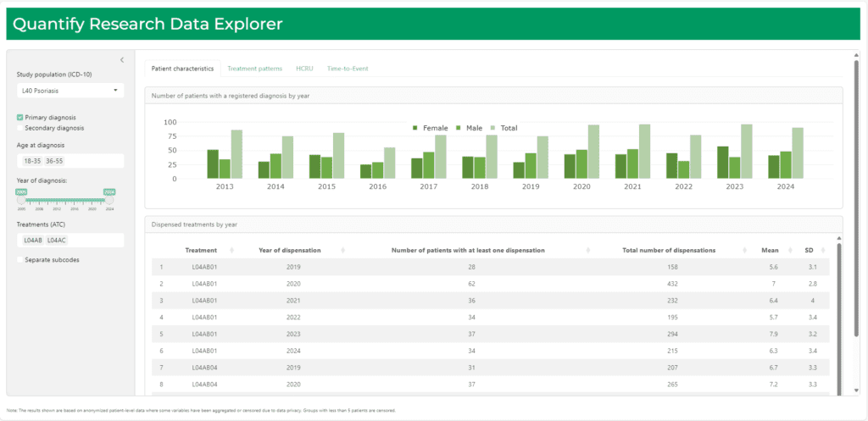Viewport: 868px width, 421px height.
Task: Click patient count 62 in row 2
Action: [471, 284]
